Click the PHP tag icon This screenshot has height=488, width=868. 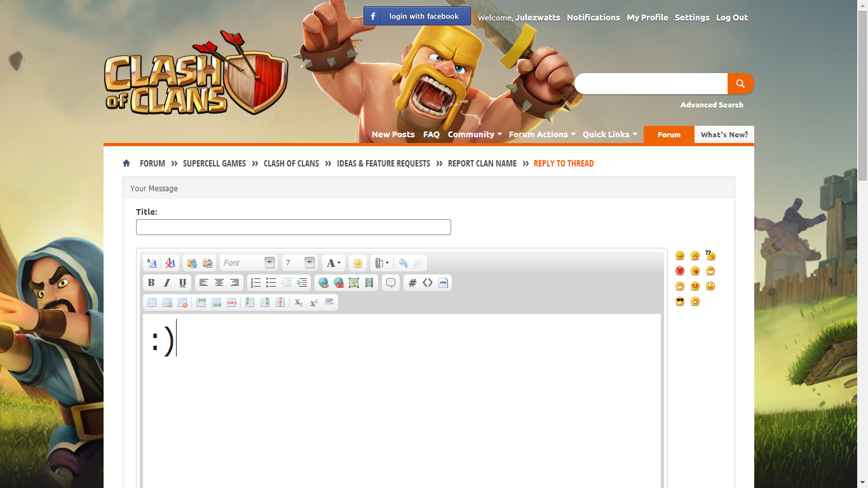tap(443, 283)
